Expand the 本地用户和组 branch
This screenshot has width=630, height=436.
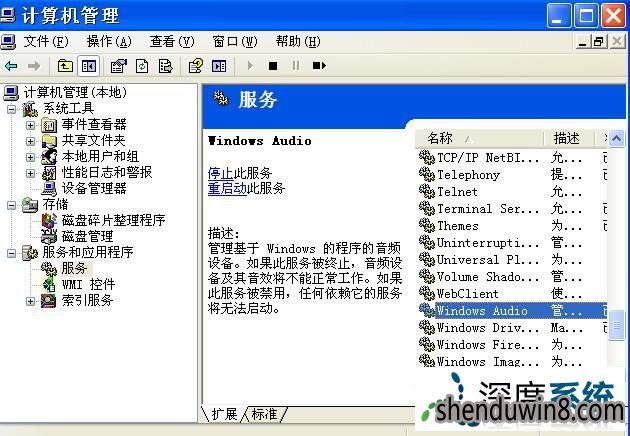[x=31, y=157]
